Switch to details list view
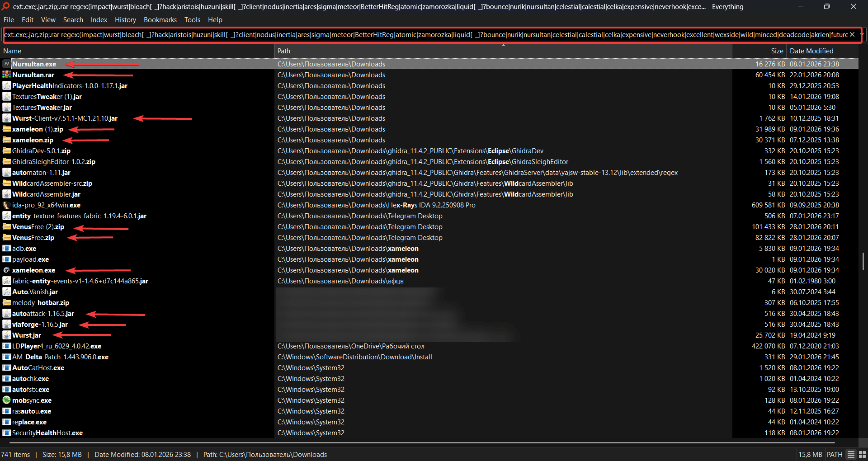The height and width of the screenshot is (461, 868). pos(851,455)
